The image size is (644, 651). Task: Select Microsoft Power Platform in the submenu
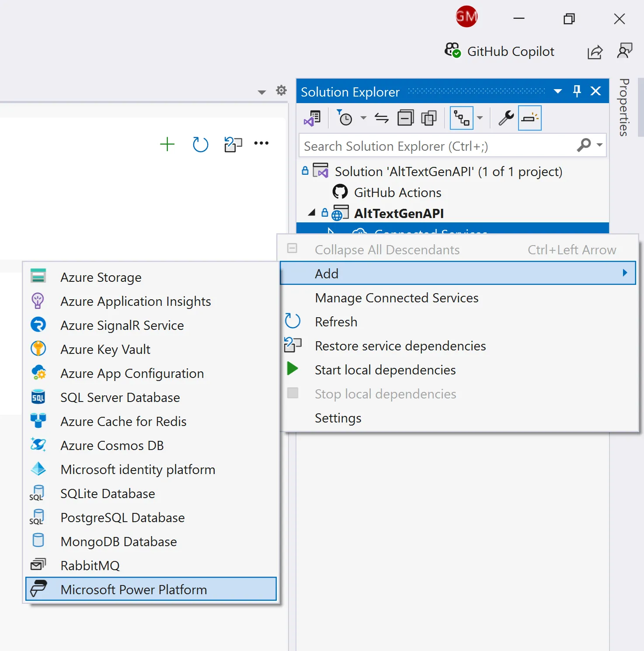pyautogui.click(x=151, y=589)
